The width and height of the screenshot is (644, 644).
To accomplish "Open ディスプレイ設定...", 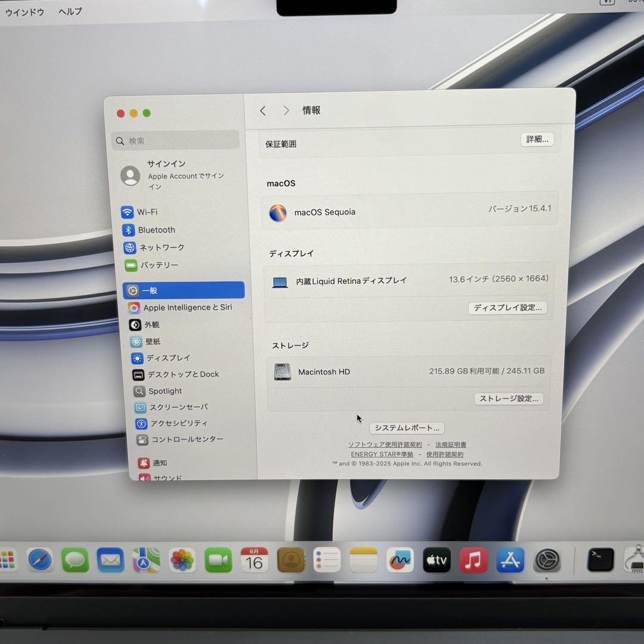I will point(507,308).
